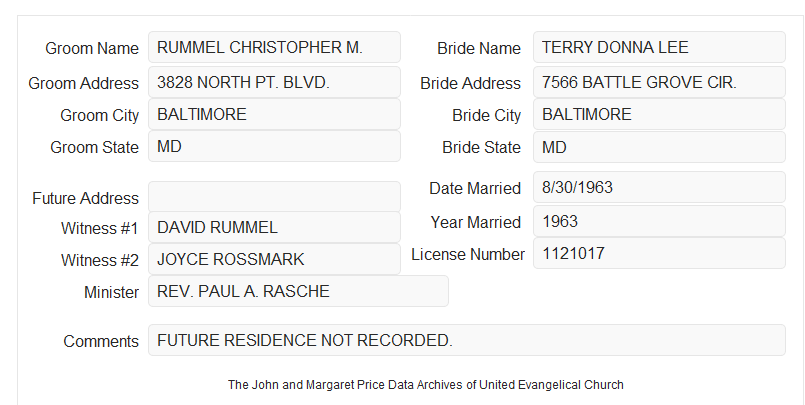The image size is (805, 405).
Task: Select the Date Married field
Action: coord(659,187)
